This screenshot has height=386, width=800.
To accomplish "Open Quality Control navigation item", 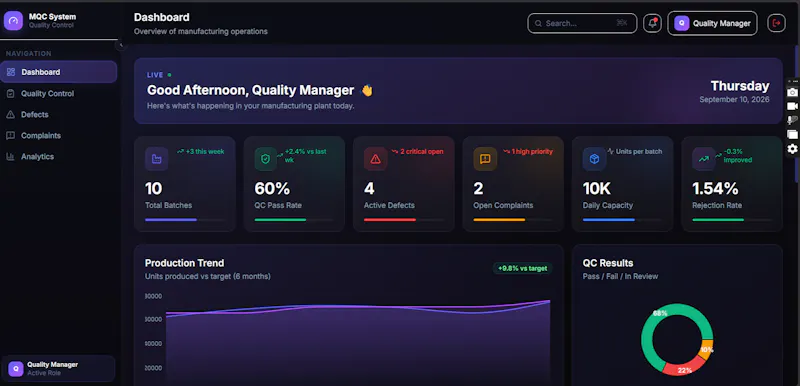I will (59, 93).
